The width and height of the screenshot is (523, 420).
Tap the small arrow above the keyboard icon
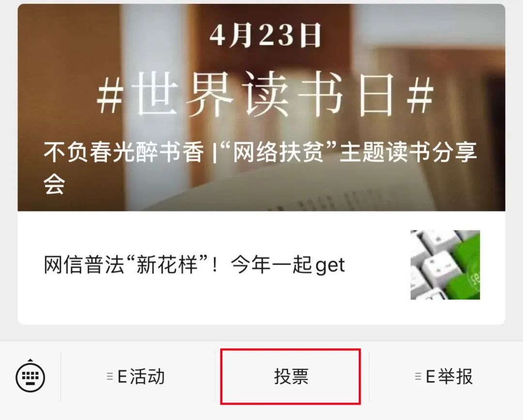coord(31,360)
